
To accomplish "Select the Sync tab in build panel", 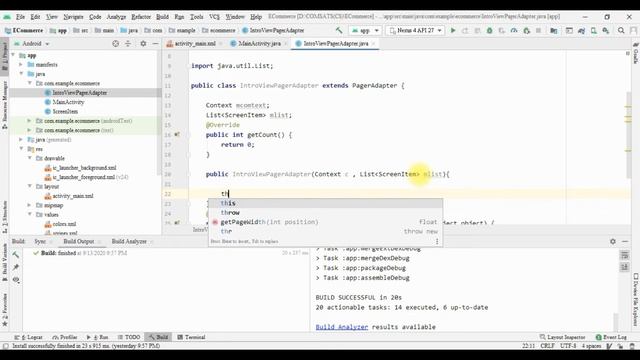I will coord(40,241).
